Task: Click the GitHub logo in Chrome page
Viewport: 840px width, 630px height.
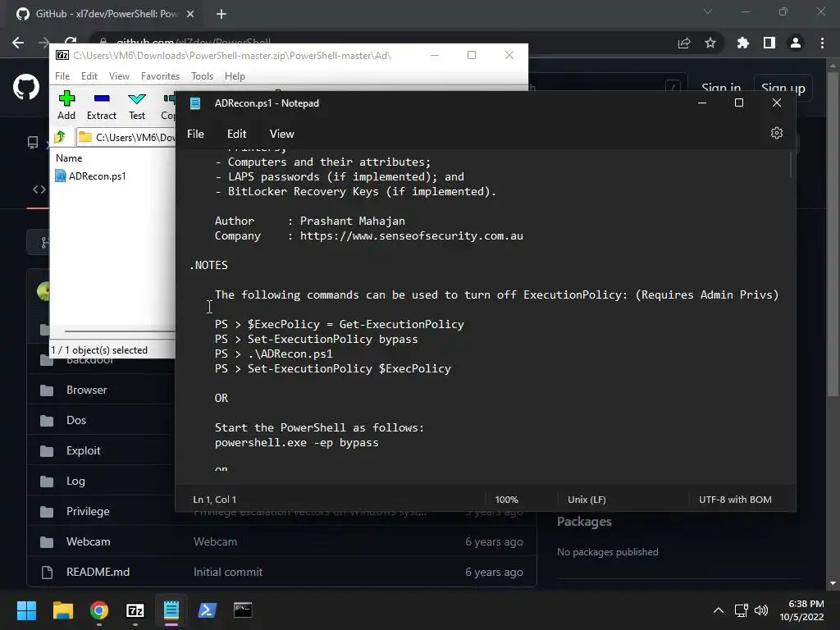Action: [26, 87]
